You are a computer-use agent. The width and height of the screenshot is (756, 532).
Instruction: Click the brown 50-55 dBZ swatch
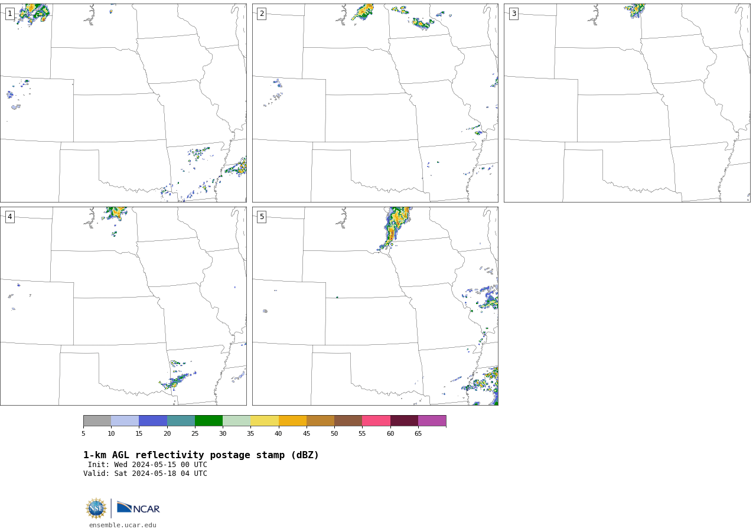(348, 420)
